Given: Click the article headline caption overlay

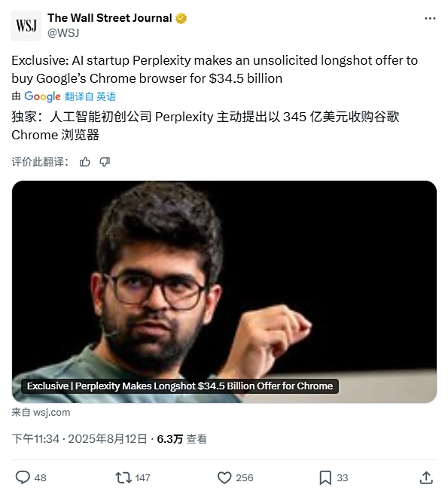Looking at the screenshot, I should pyautogui.click(x=180, y=386).
